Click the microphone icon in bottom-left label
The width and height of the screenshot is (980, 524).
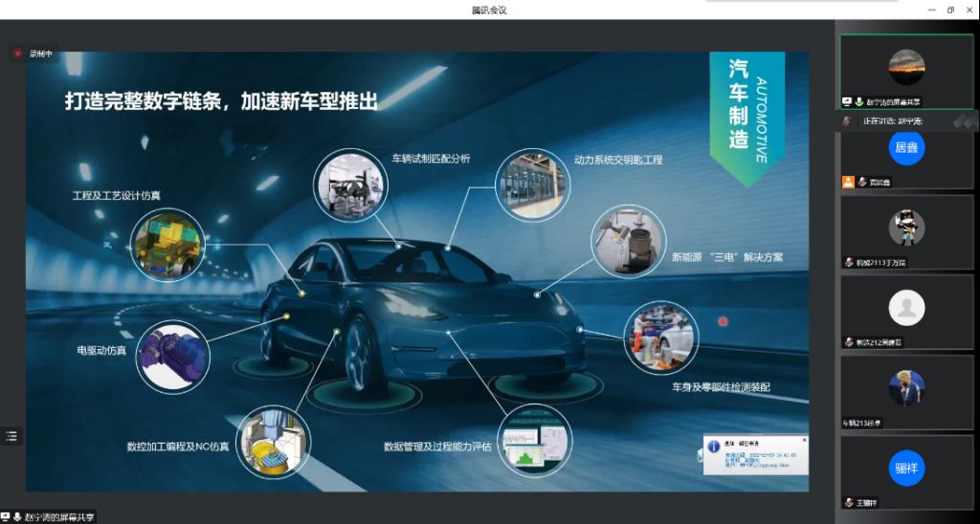tap(17, 516)
